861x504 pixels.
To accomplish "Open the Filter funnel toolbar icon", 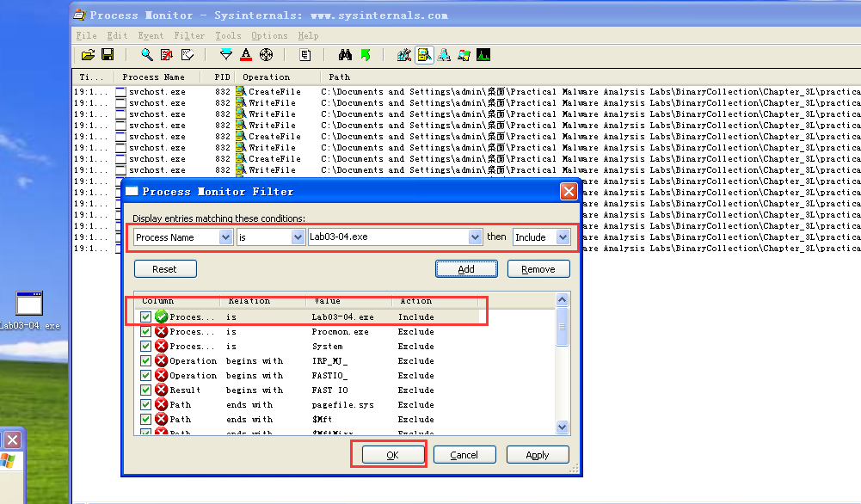I will pos(225,55).
